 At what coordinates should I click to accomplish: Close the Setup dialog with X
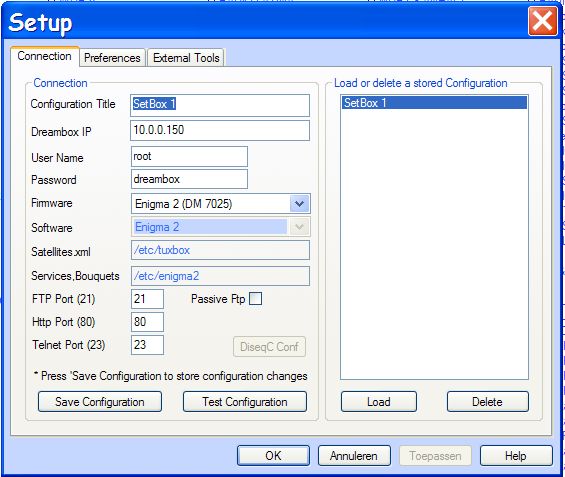pyautogui.click(x=543, y=22)
